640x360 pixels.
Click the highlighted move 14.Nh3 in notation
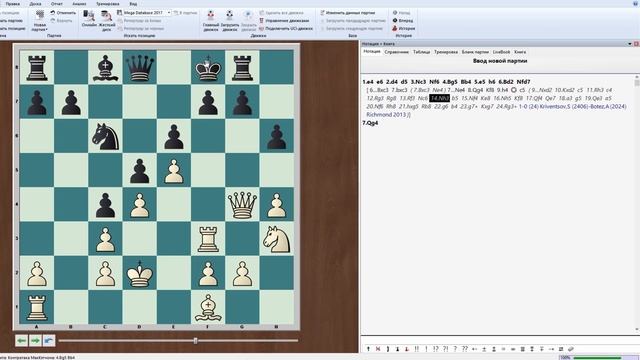point(439,98)
